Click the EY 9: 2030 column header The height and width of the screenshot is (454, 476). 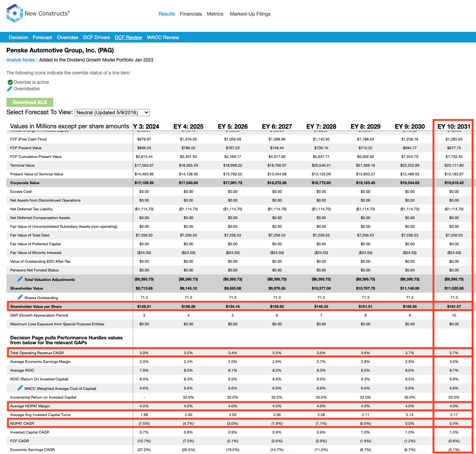(410, 126)
